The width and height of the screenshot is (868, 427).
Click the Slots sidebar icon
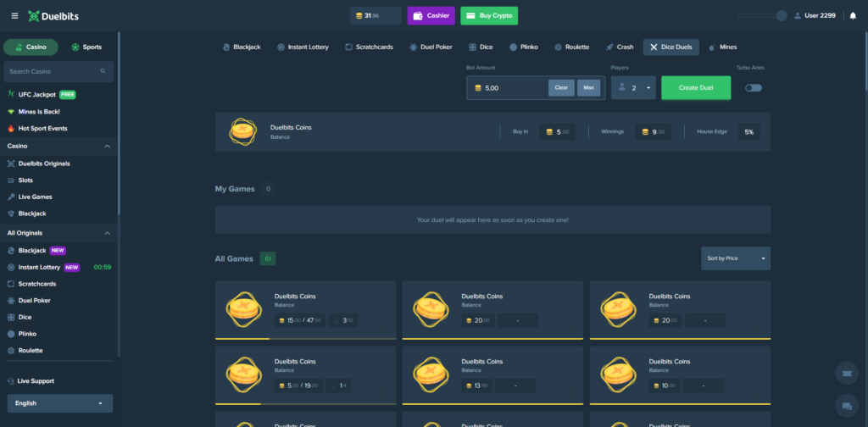point(11,180)
